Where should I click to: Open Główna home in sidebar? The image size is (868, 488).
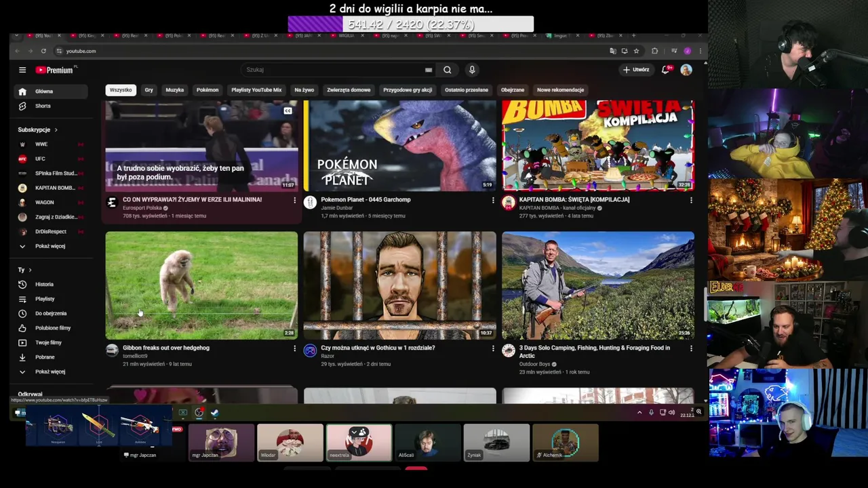(x=52, y=91)
